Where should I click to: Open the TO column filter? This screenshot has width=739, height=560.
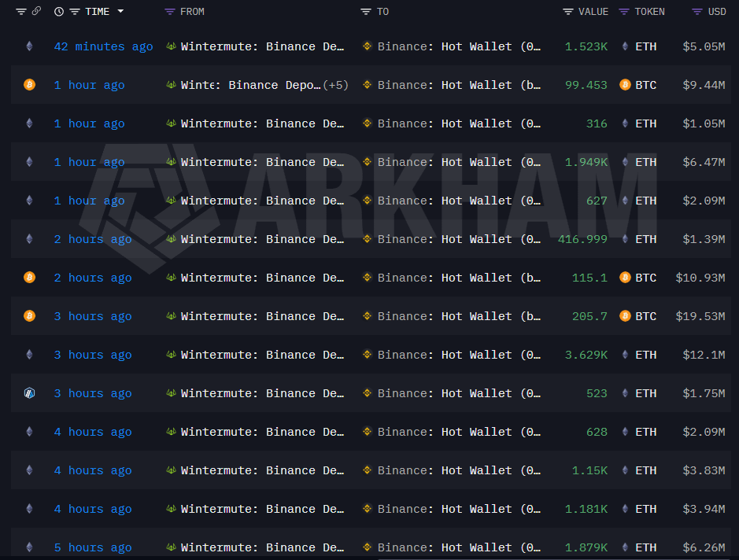click(366, 12)
